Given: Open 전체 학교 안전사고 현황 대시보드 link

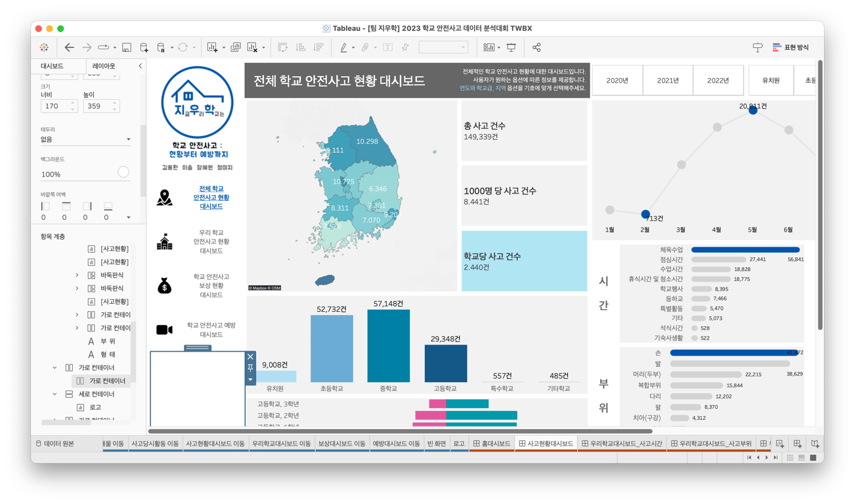Looking at the screenshot, I should 211,198.
